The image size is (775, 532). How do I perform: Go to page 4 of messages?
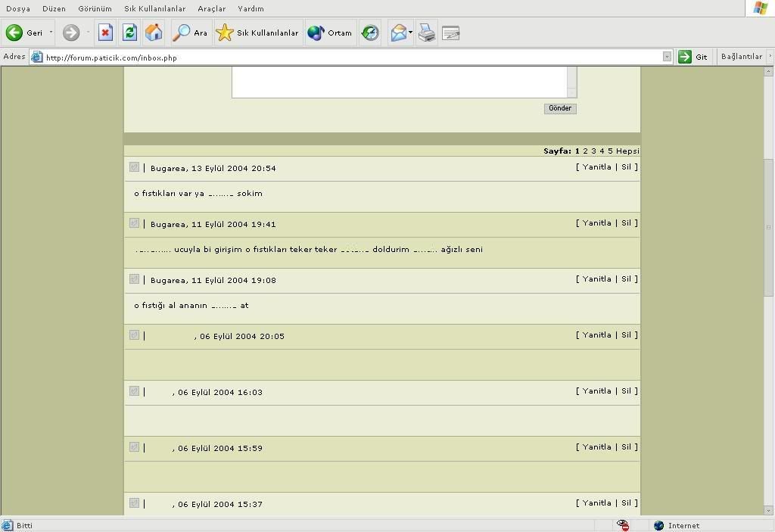coord(602,151)
